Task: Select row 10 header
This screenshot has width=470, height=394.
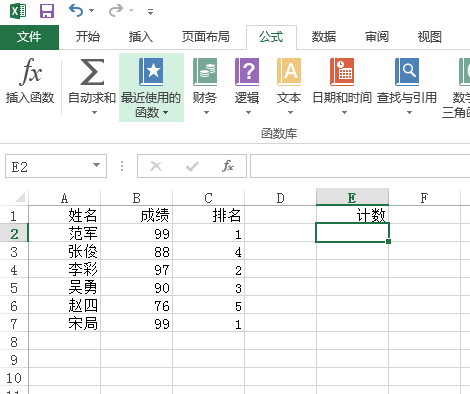Action: [x=14, y=377]
